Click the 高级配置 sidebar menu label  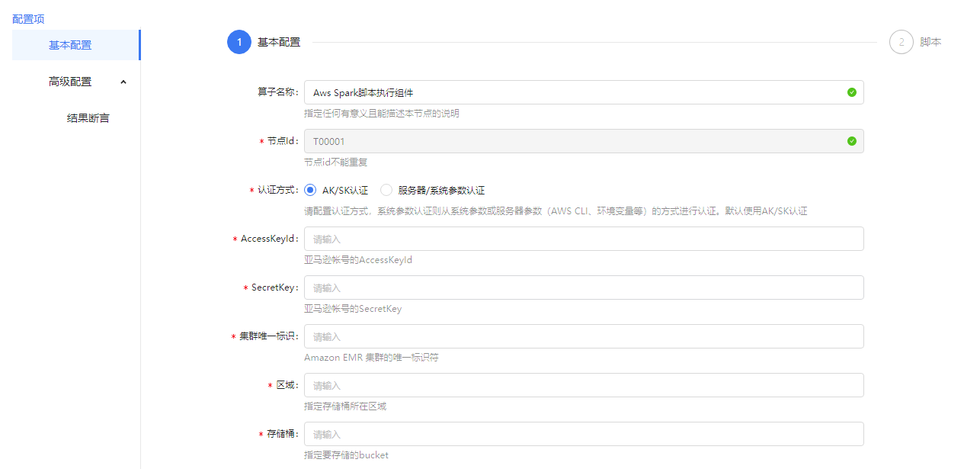[x=70, y=82]
